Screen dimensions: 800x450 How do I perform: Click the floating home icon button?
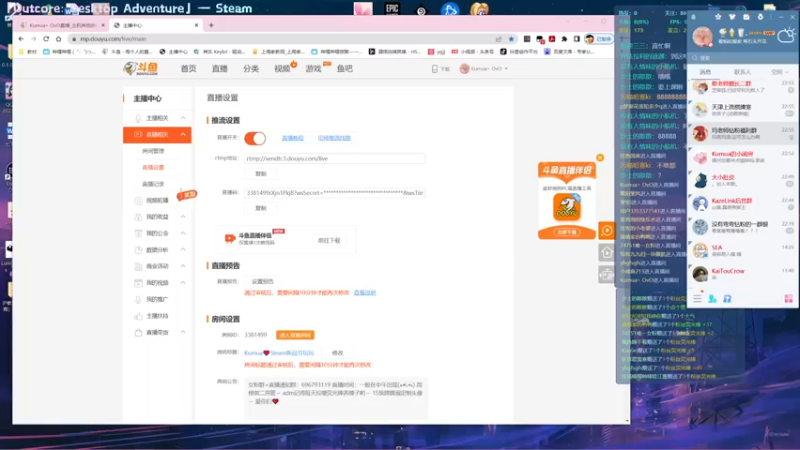tap(607, 253)
